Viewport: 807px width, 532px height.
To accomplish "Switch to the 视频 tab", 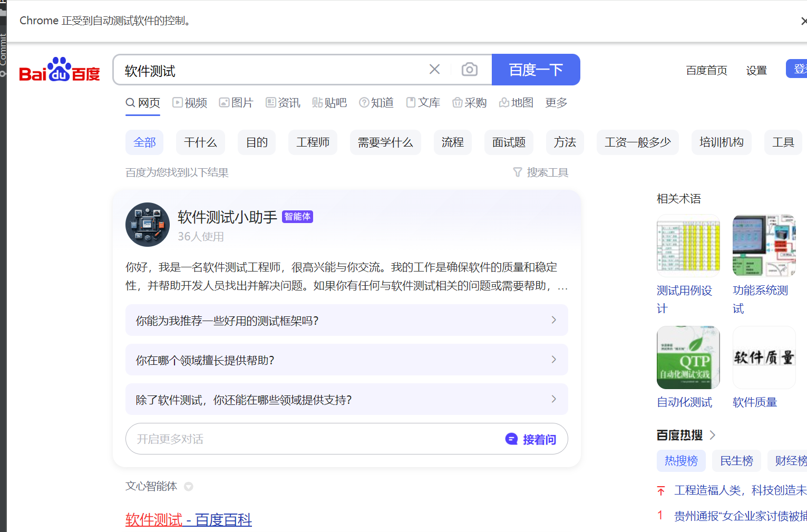I will (x=190, y=103).
